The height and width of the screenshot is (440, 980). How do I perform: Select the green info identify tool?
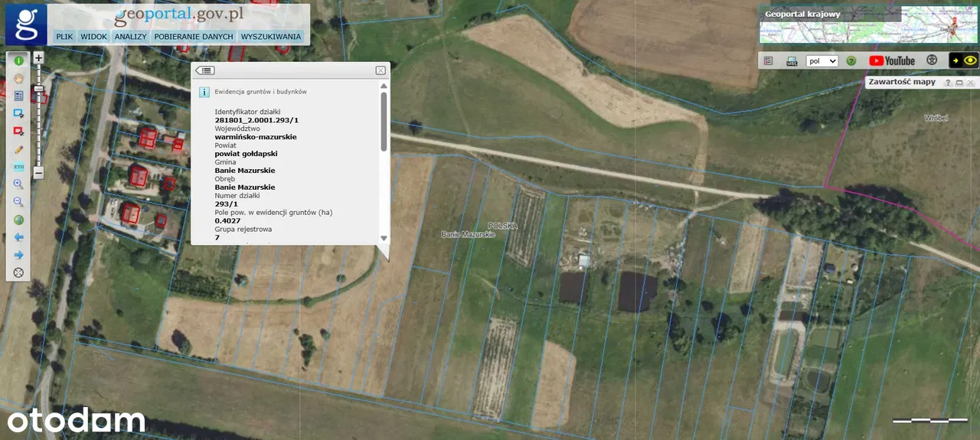coord(18,60)
